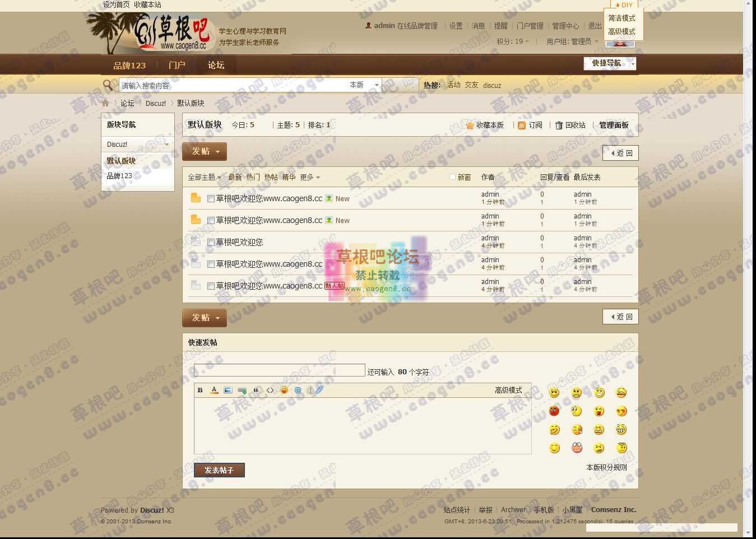Click the insert image icon in quick reply
This screenshot has width=756, height=539.
coord(228,390)
